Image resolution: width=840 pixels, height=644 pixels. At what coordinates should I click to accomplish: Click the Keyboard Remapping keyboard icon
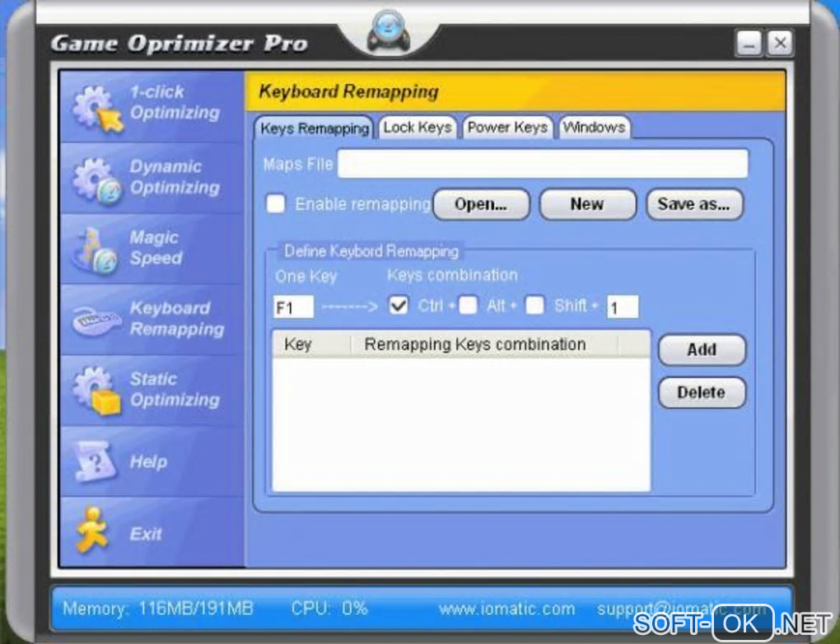pos(96,320)
